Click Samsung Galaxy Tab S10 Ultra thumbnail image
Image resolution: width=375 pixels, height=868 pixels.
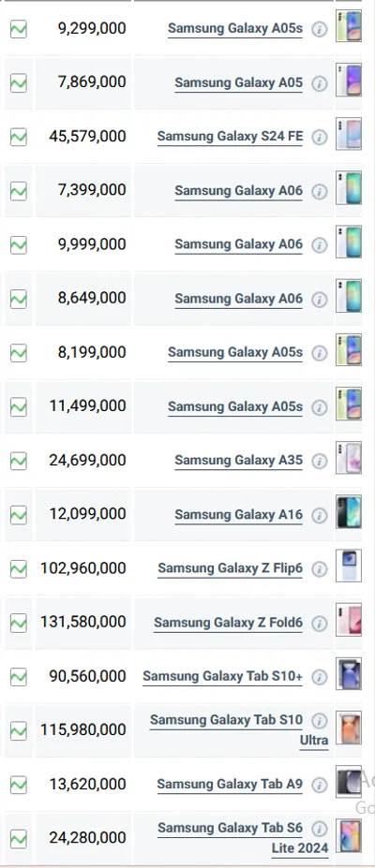click(x=349, y=728)
